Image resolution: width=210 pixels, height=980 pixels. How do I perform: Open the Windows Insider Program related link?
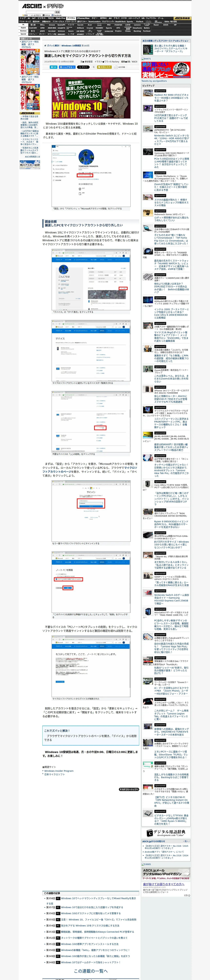point(59,771)
